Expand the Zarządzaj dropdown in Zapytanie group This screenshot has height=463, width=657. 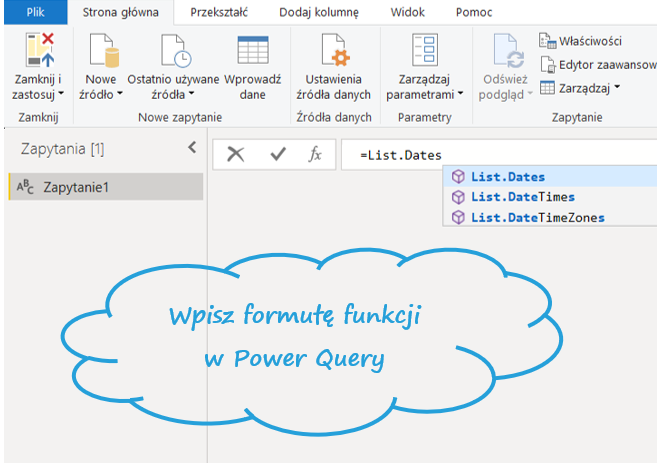point(582,88)
